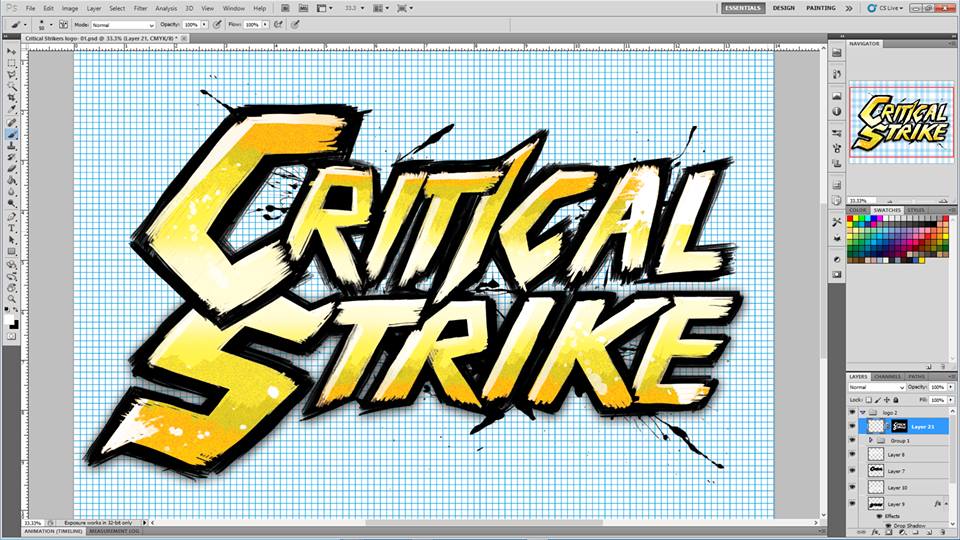Select the highlighted Brush tool

12,134
